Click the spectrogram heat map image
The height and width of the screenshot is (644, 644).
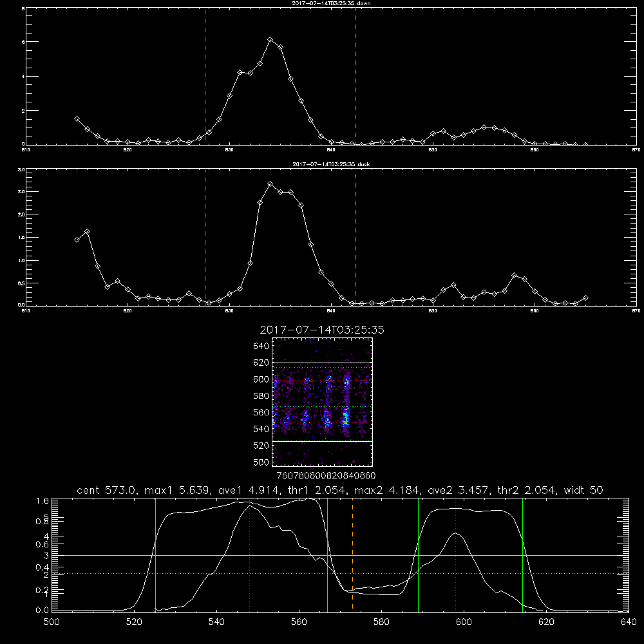pyautogui.click(x=323, y=402)
